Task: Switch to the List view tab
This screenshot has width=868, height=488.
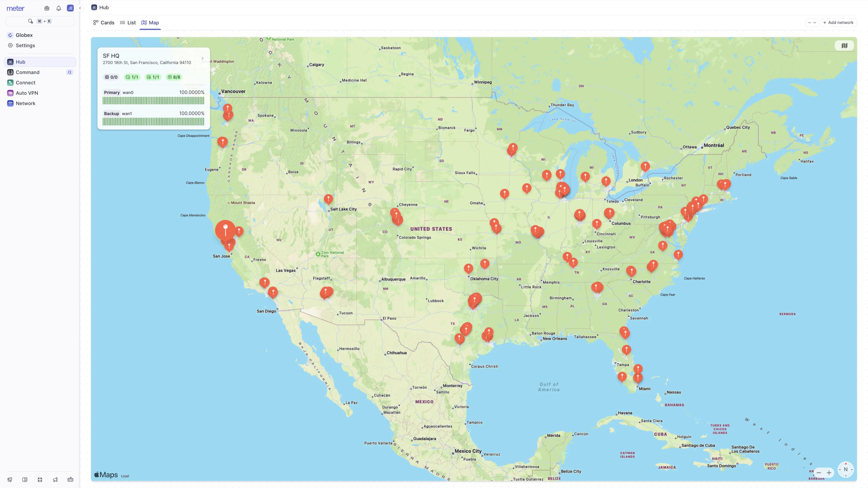Action: coord(128,23)
